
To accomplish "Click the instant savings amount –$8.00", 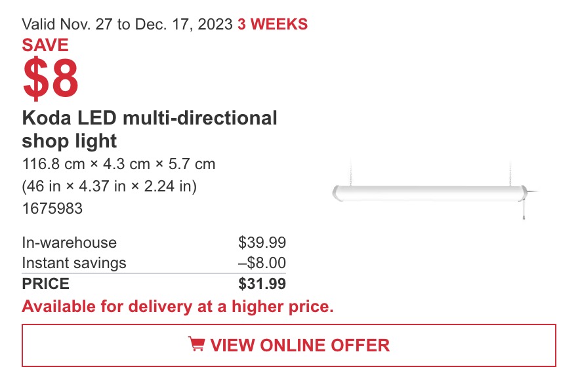I will click(x=262, y=263).
